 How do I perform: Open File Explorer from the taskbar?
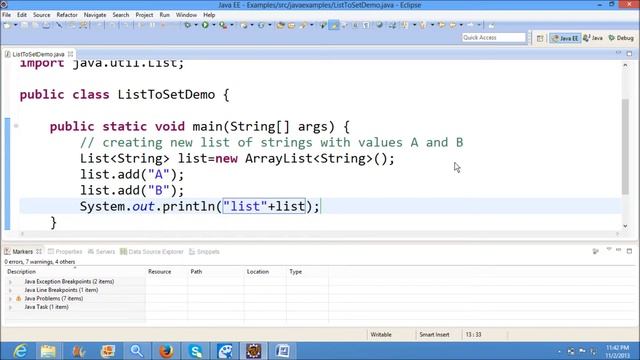tap(48, 351)
